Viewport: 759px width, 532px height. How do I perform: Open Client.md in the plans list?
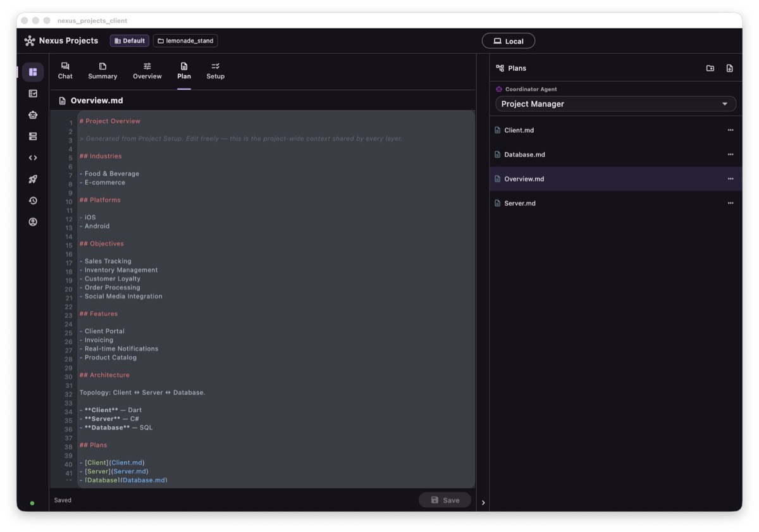pyautogui.click(x=616, y=130)
